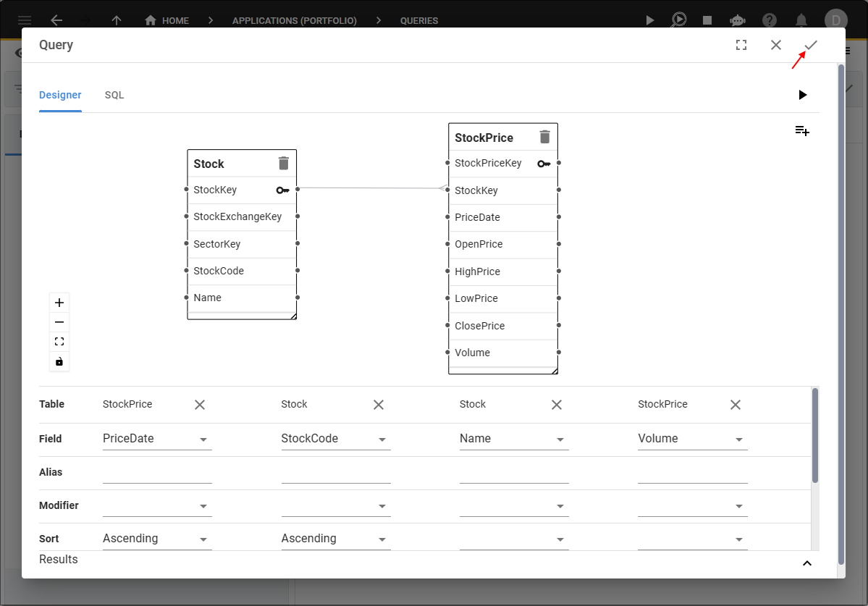The width and height of the screenshot is (868, 606).
Task: Zoom in on the designer canvas
Action: pyautogui.click(x=59, y=303)
